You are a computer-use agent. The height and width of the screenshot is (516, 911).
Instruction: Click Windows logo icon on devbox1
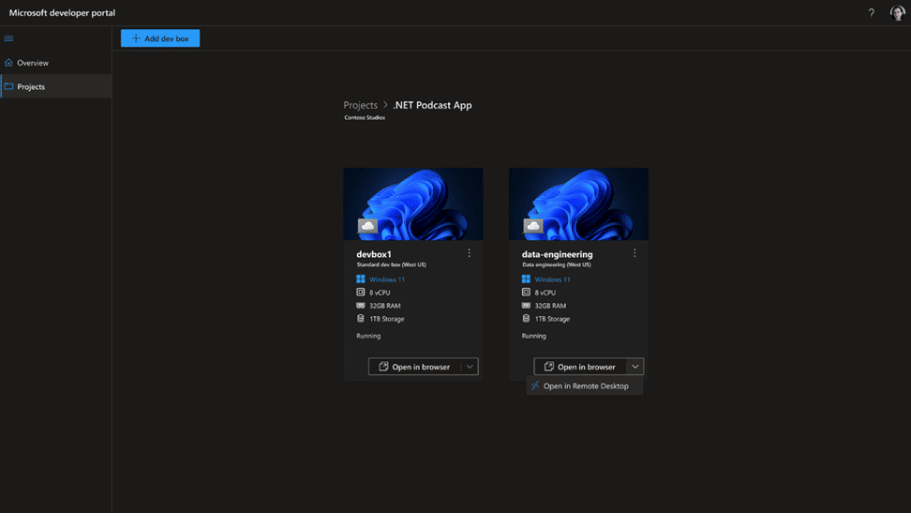click(x=361, y=279)
